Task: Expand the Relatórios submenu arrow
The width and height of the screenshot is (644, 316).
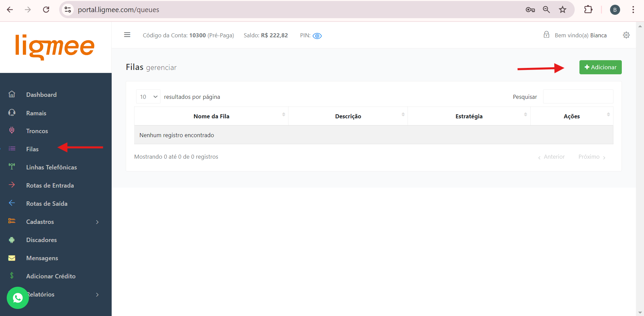Action: click(97, 294)
